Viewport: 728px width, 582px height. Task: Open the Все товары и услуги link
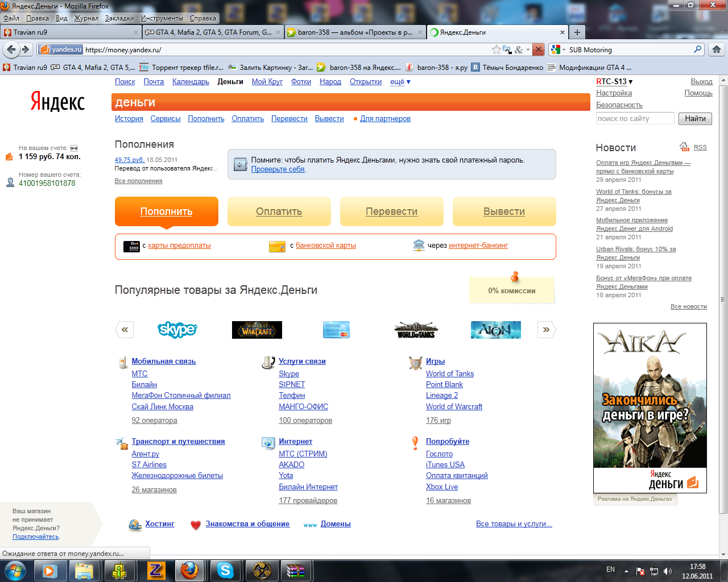pos(514,524)
